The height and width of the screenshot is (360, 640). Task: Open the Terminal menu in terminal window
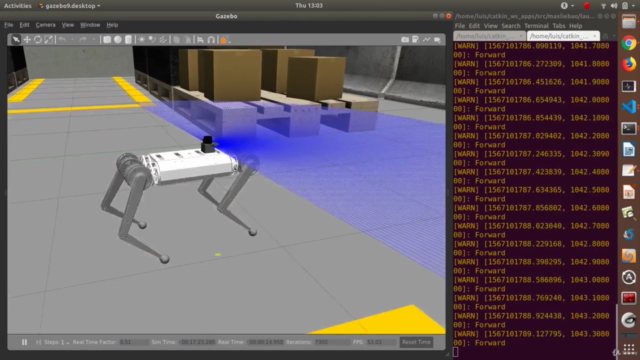click(536, 26)
